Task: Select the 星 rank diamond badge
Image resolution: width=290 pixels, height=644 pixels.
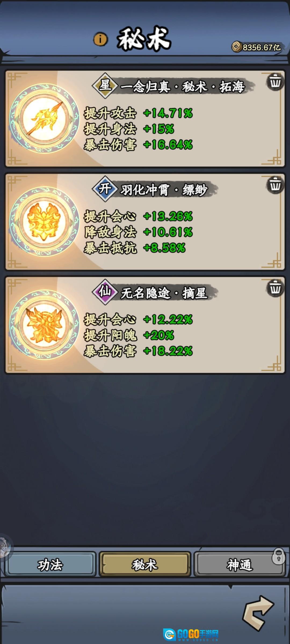Action: (x=105, y=86)
